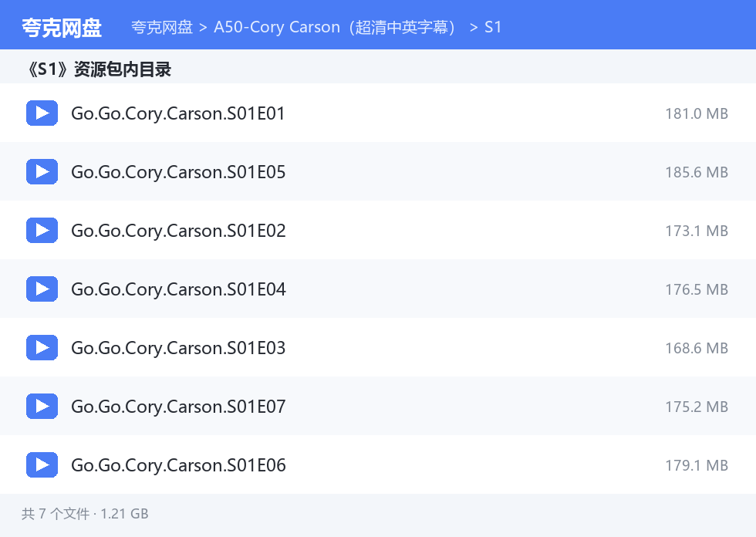This screenshot has height=537, width=756.
Task: Open A50-Cory Carson folder breadcrumb
Action: coord(335,27)
